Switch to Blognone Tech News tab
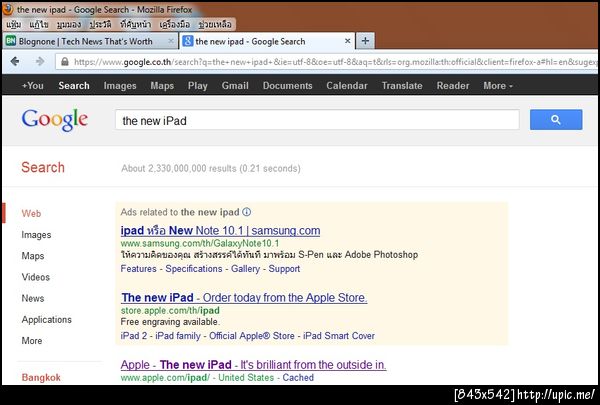Image resolution: width=600 pixels, height=405 pixels. click(90, 41)
